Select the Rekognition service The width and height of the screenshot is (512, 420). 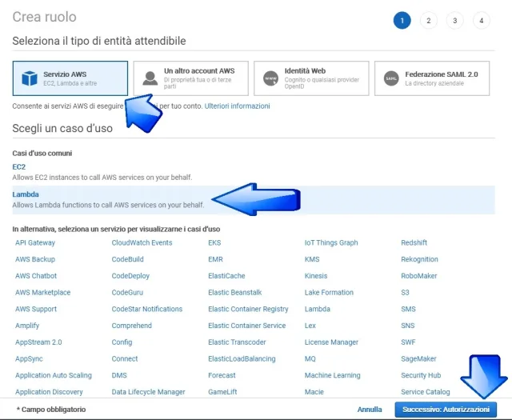[x=419, y=259]
